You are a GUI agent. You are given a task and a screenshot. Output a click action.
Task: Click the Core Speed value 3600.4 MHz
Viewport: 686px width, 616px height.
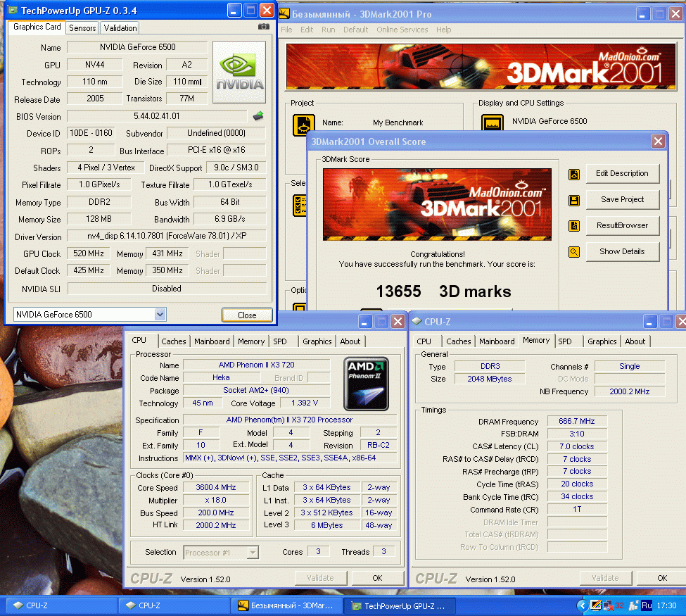tap(216, 487)
